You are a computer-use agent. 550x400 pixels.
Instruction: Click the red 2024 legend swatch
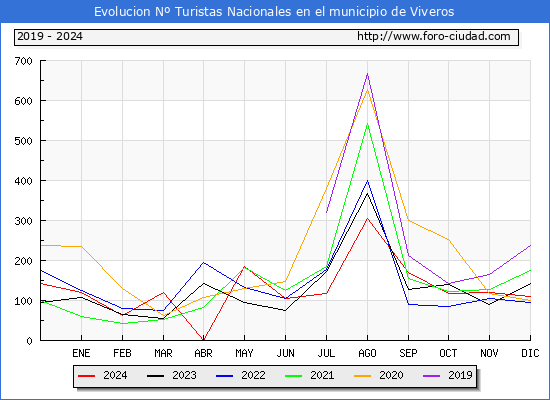click(86, 376)
